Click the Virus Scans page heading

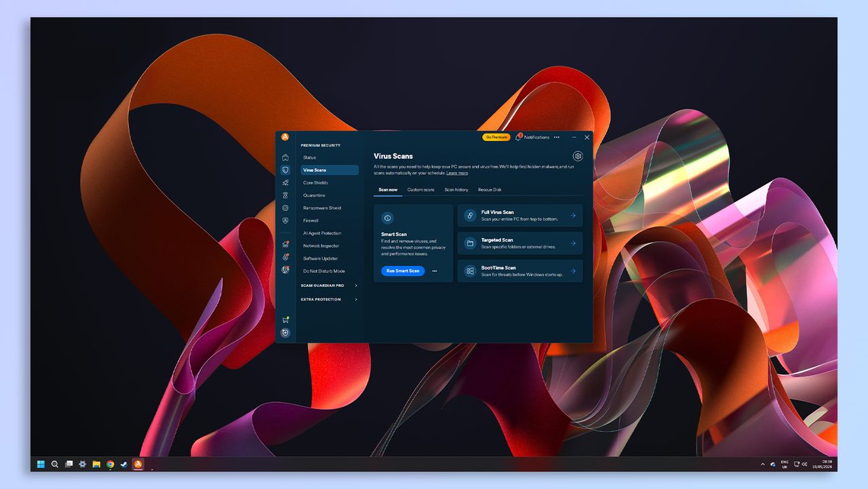click(393, 156)
